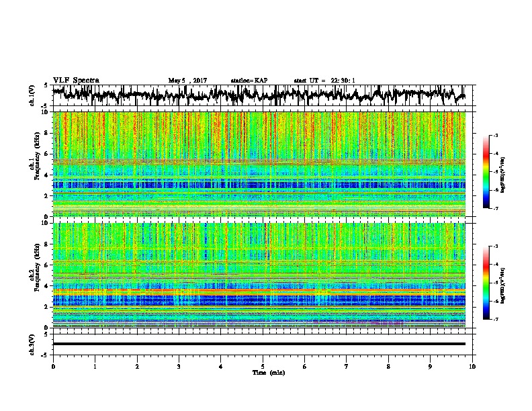Click time axis tick label "0"

[53, 367]
